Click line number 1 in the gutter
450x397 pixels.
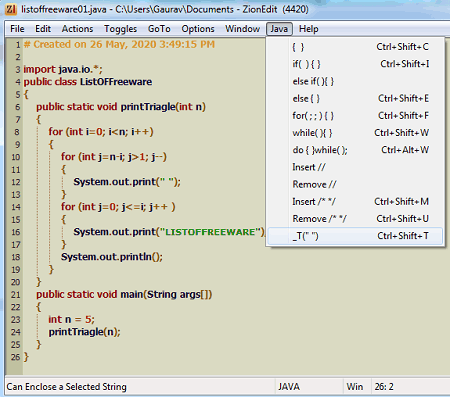pyautogui.click(x=18, y=45)
